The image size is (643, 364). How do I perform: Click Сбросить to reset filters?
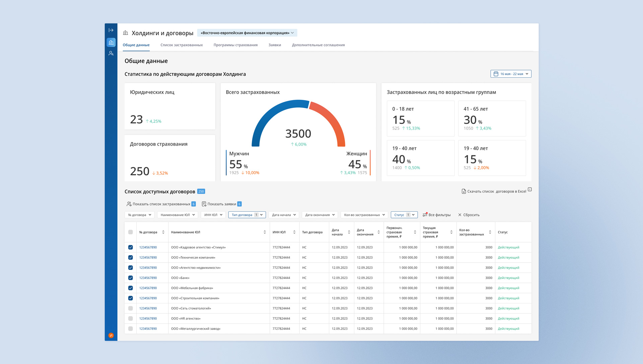[x=469, y=215]
